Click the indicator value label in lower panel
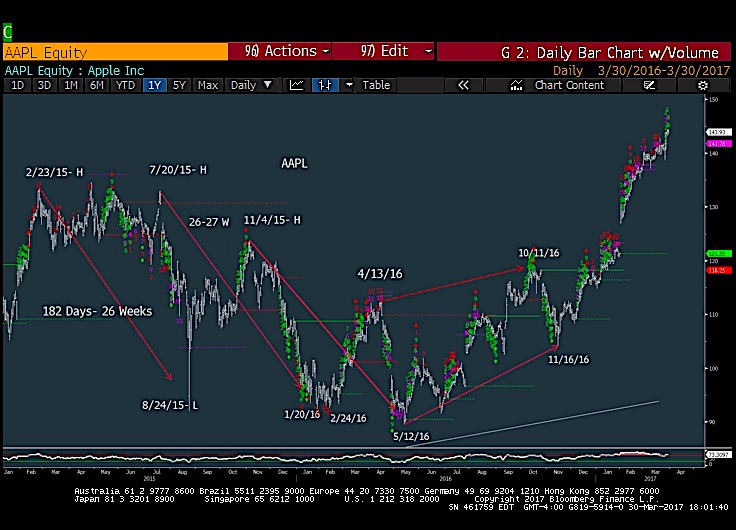 point(718,454)
